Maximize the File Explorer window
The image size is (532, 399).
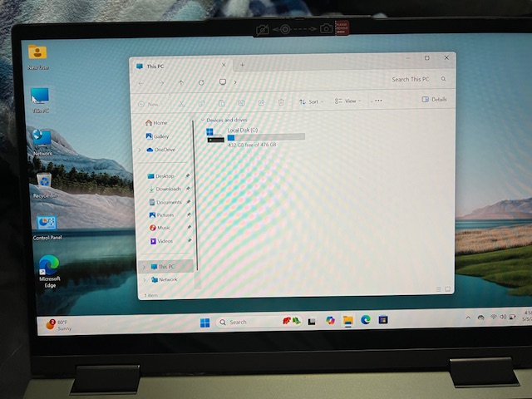426,58
